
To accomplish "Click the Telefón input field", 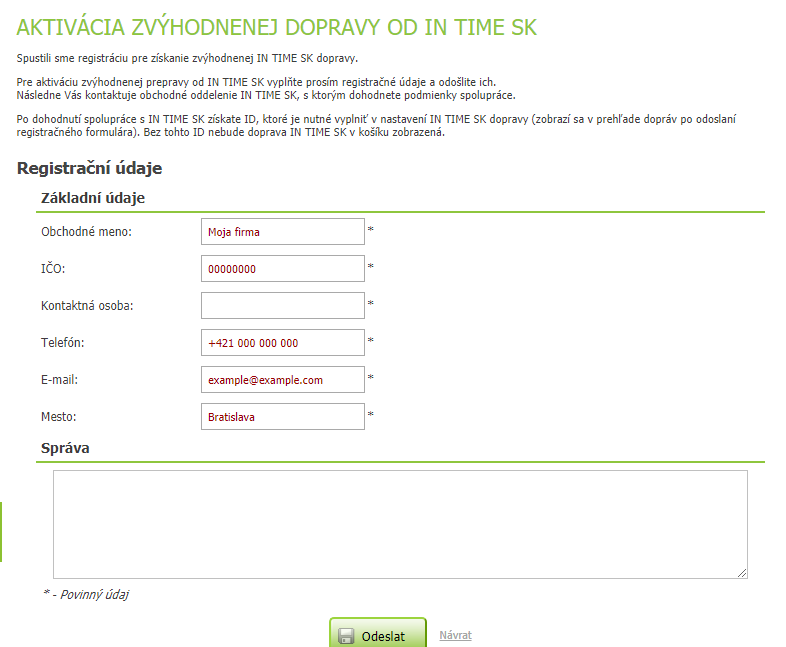I will click(283, 343).
